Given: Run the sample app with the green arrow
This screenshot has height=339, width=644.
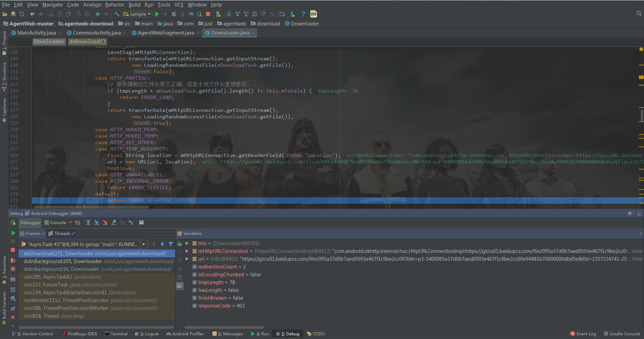Looking at the screenshot, I should (x=157, y=14).
